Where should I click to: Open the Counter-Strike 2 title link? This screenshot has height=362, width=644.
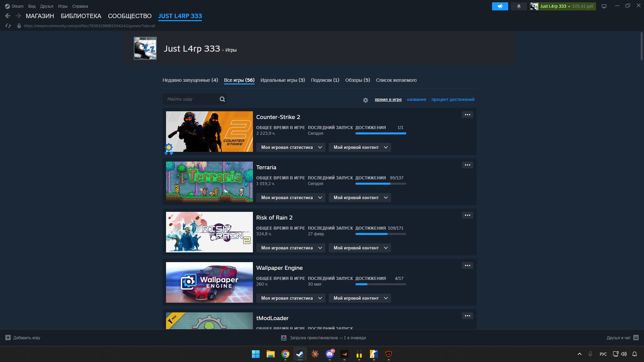click(278, 117)
